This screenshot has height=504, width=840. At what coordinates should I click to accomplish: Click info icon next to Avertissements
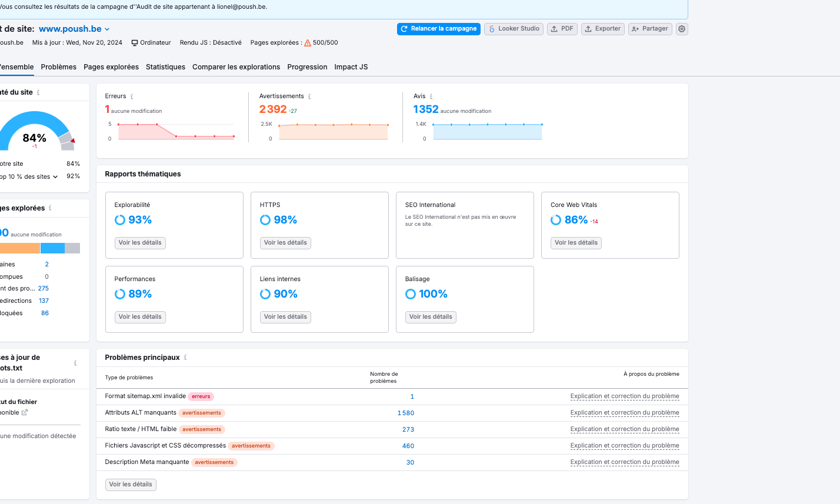[x=309, y=96]
